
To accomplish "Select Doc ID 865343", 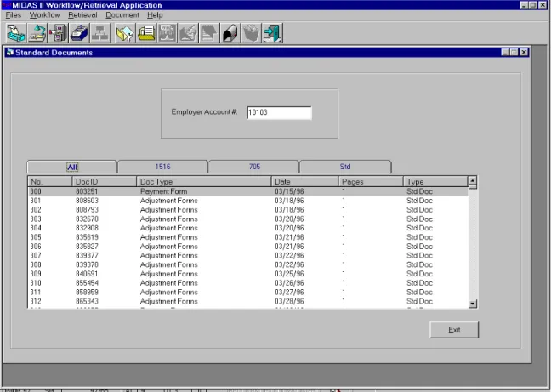I will pyautogui.click(x=87, y=301).
